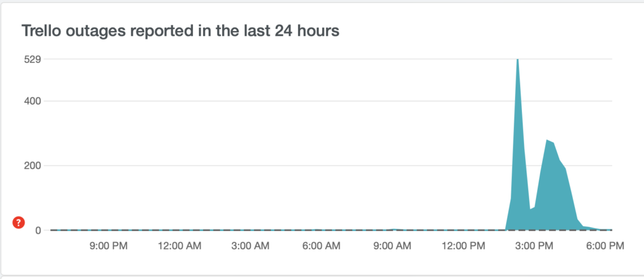Click the 200 y-axis label
This screenshot has height=279, width=644.
(x=33, y=166)
